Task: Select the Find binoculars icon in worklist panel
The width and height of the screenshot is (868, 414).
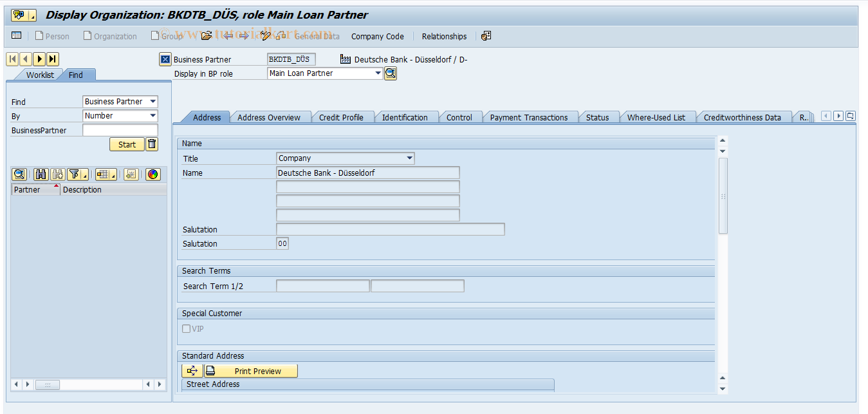Action: click(40, 174)
